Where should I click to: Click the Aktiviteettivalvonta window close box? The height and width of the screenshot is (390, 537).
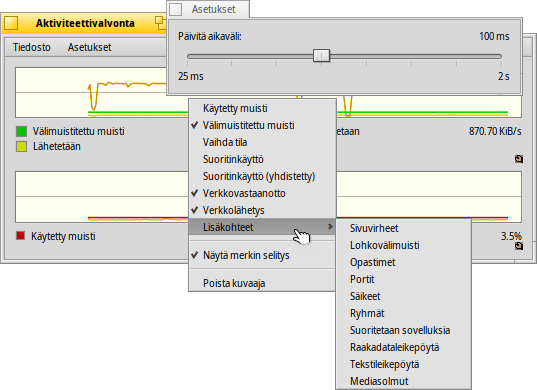11,23
